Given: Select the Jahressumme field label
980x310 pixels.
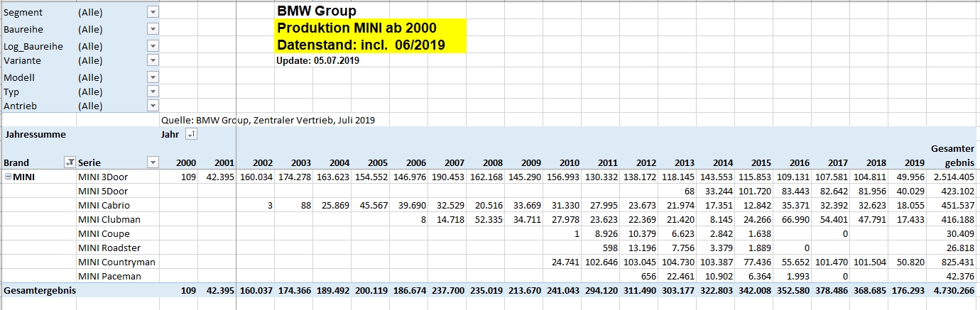Looking at the screenshot, I should pos(36,134).
